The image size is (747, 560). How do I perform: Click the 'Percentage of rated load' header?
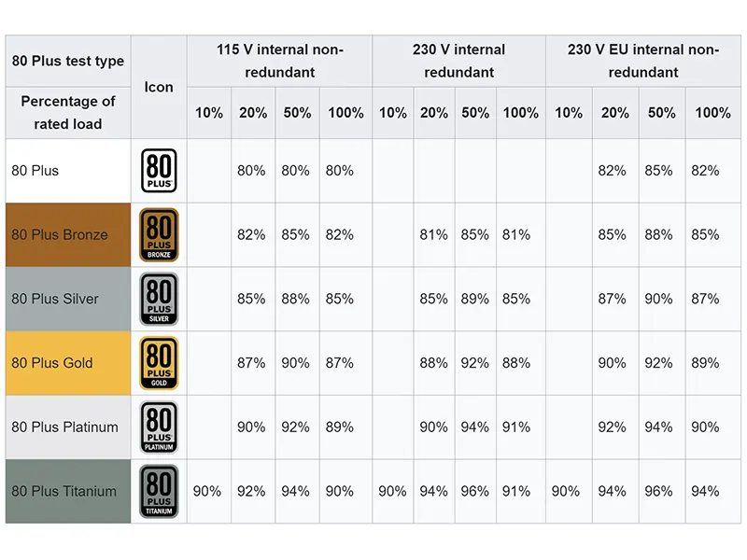67,112
